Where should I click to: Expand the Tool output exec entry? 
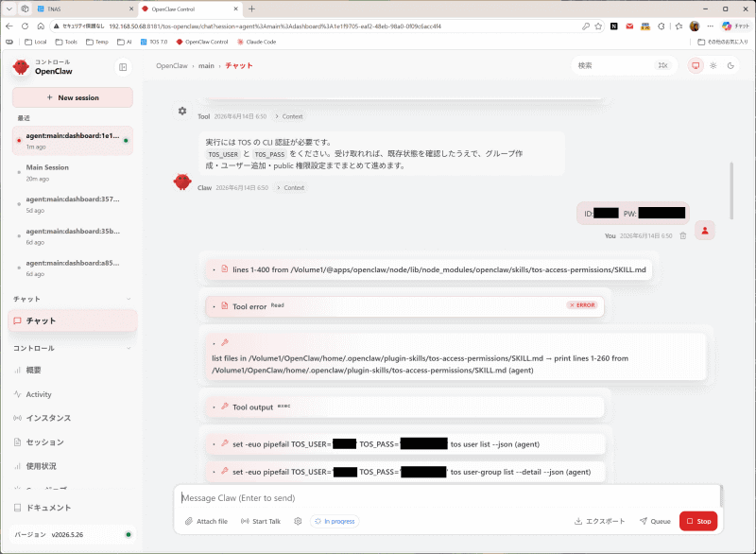point(404,407)
